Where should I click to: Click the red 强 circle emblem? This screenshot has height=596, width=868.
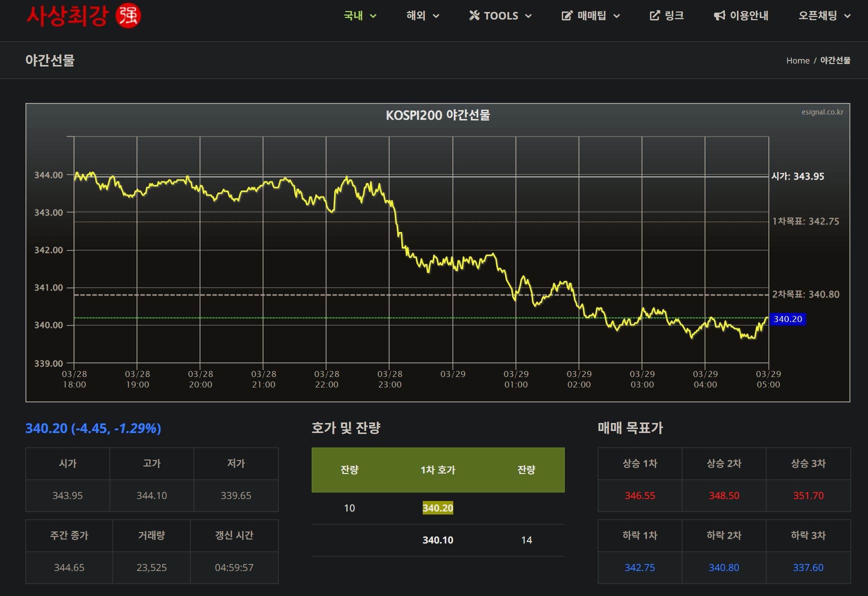point(128,15)
